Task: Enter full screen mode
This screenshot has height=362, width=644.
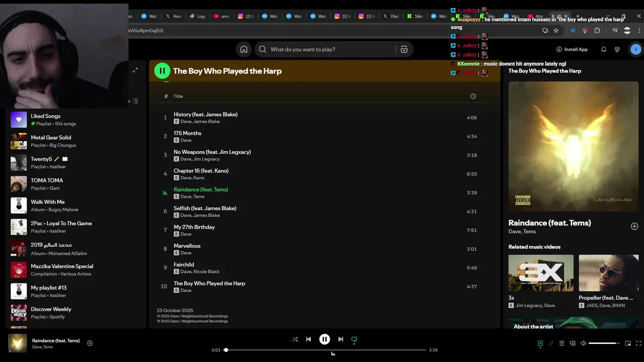Action: tap(639, 343)
